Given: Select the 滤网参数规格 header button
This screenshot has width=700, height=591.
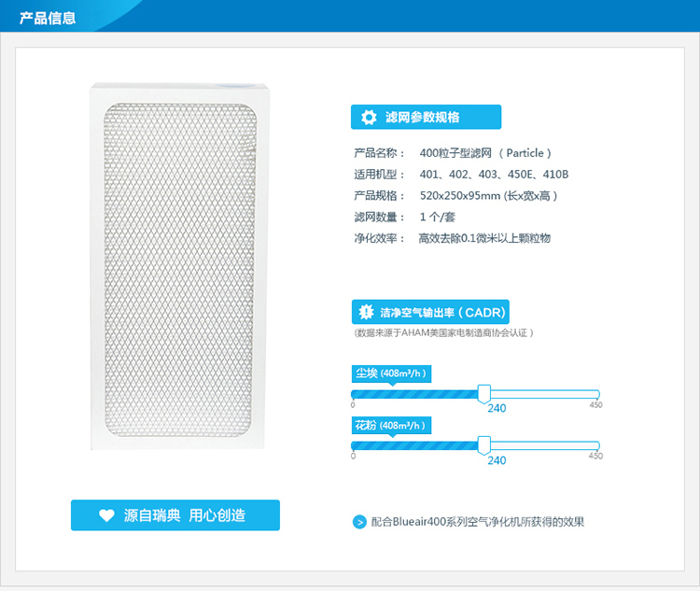Looking at the screenshot, I should [x=426, y=117].
